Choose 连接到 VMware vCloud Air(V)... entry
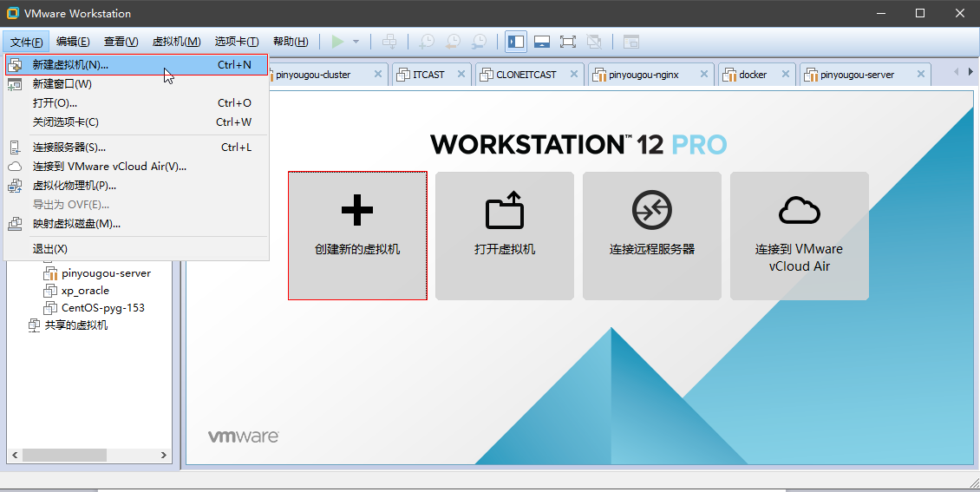This screenshot has height=492, width=980. (137, 167)
